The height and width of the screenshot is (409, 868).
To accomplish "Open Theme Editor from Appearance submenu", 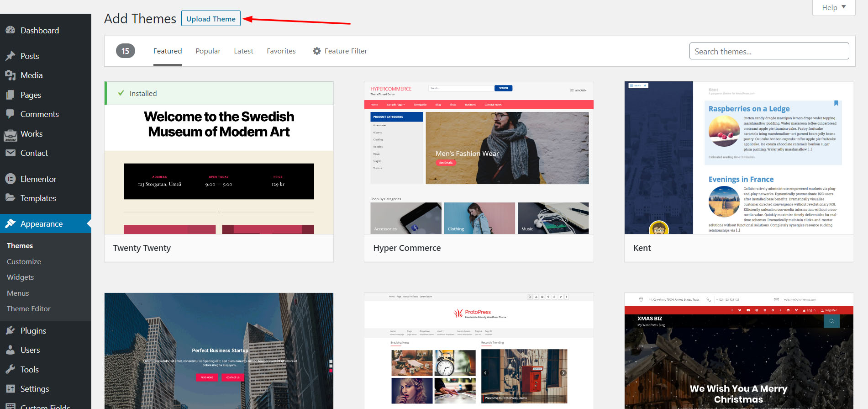I will [28, 308].
